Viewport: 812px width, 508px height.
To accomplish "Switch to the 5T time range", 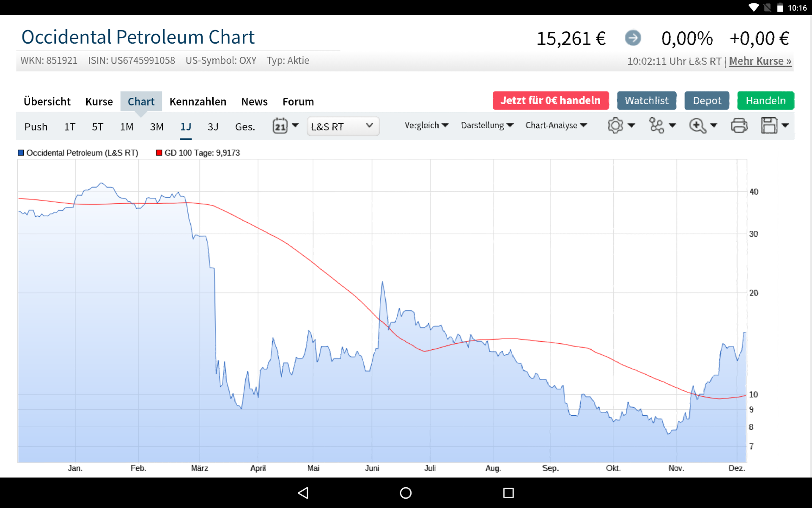I will (x=98, y=127).
